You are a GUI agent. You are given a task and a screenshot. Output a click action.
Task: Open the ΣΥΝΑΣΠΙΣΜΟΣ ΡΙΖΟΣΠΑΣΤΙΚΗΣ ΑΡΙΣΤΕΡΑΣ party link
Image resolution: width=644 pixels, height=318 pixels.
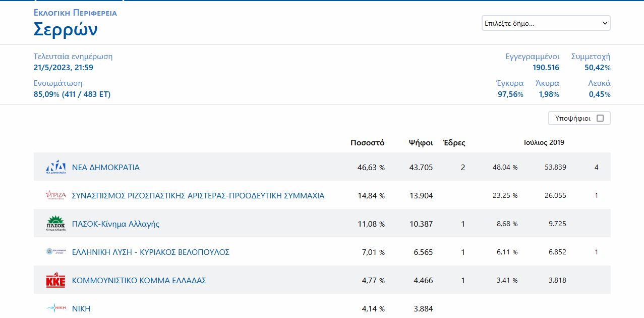coord(198,196)
